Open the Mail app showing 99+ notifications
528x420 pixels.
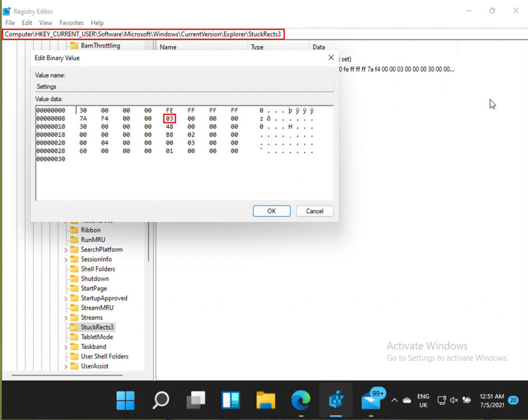tap(371, 400)
